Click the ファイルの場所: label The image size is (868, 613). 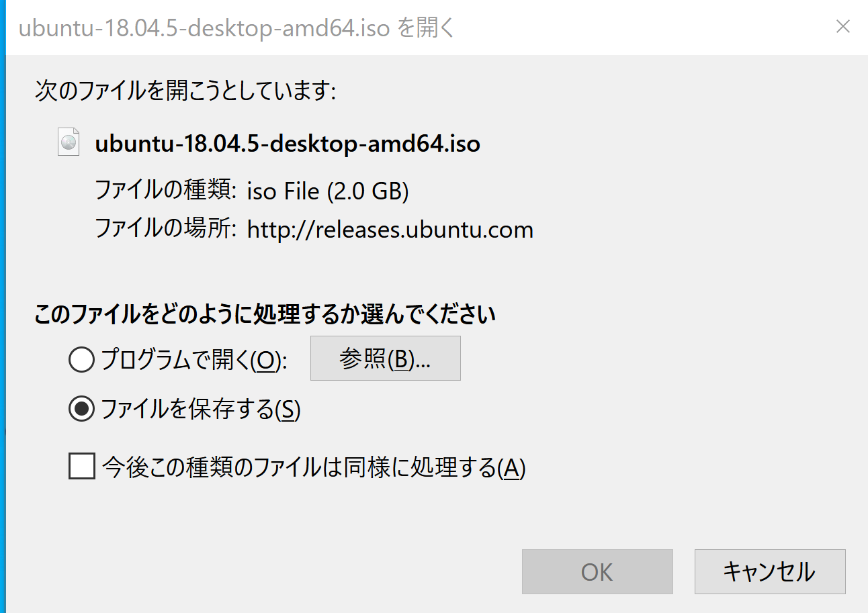[x=165, y=230]
